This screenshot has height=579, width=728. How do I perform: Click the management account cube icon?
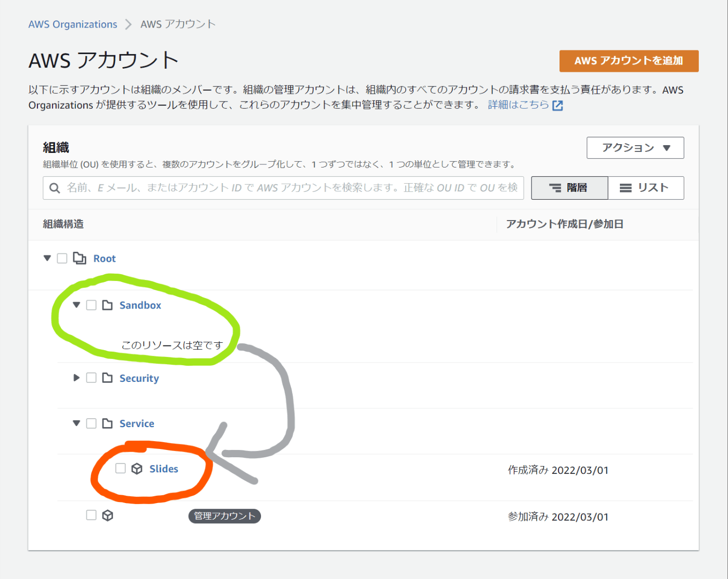tap(108, 516)
